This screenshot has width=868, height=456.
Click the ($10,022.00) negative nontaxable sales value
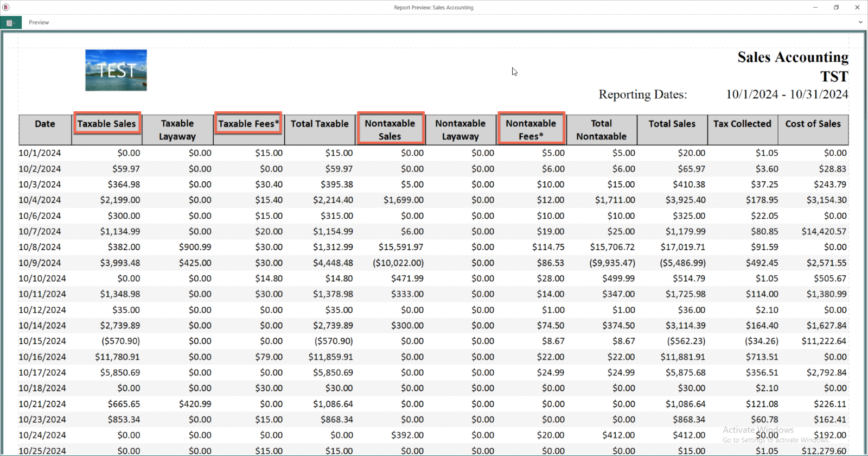(x=398, y=263)
